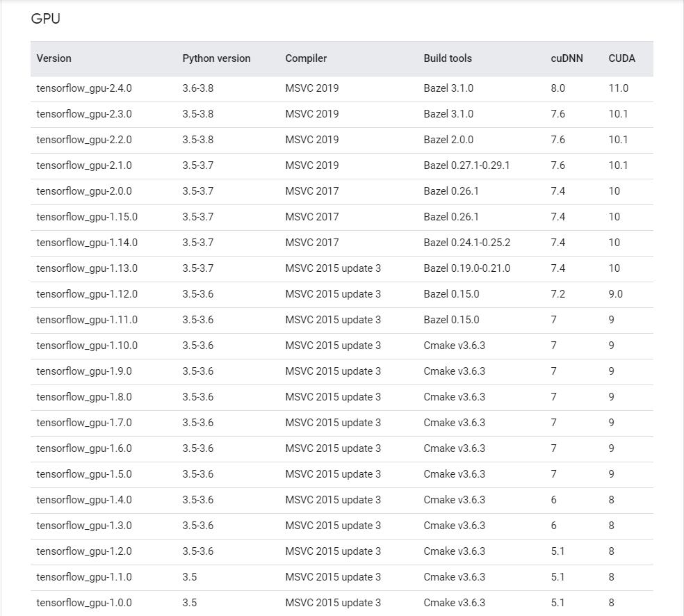Select the tensorflow_gpu-1.1.0 cell
Image resolution: width=684 pixels, height=616 pixels.
tap(84, 578)
